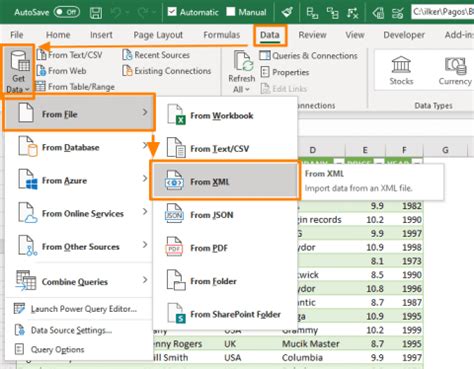Screen dimensions: 474x369
Task: Select column G header
Action: [445, 150]
